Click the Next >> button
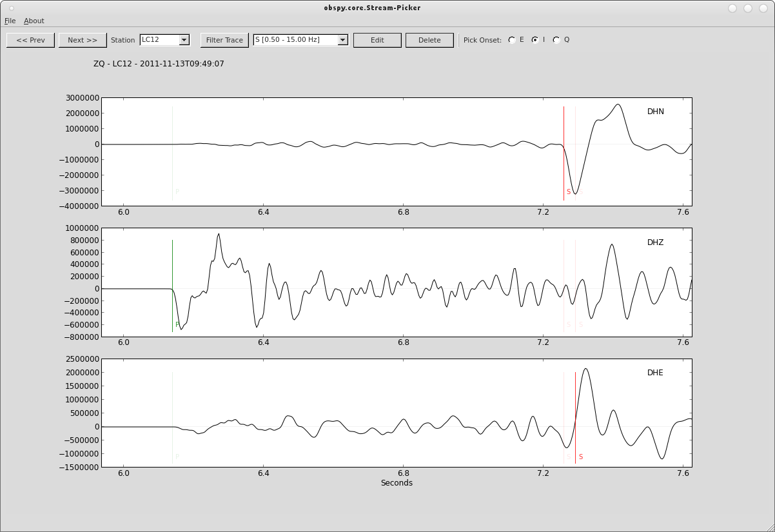The image size is (775, 532). point(82,39)
